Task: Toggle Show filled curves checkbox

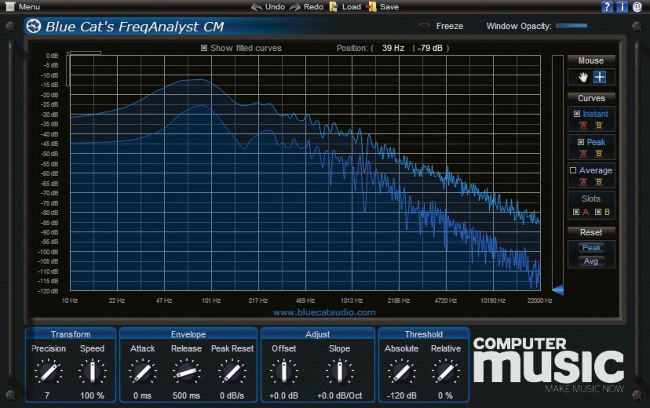Action: (204, 48)
